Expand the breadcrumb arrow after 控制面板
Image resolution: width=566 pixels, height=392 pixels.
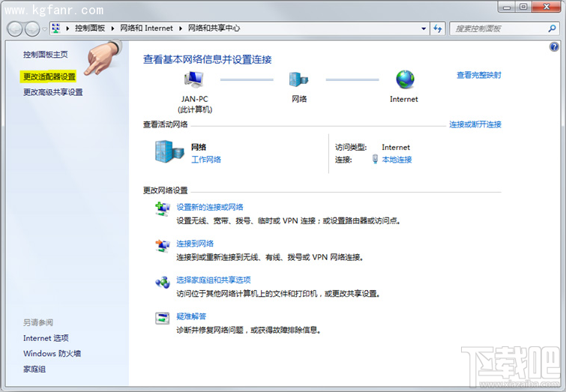point(112,28)
